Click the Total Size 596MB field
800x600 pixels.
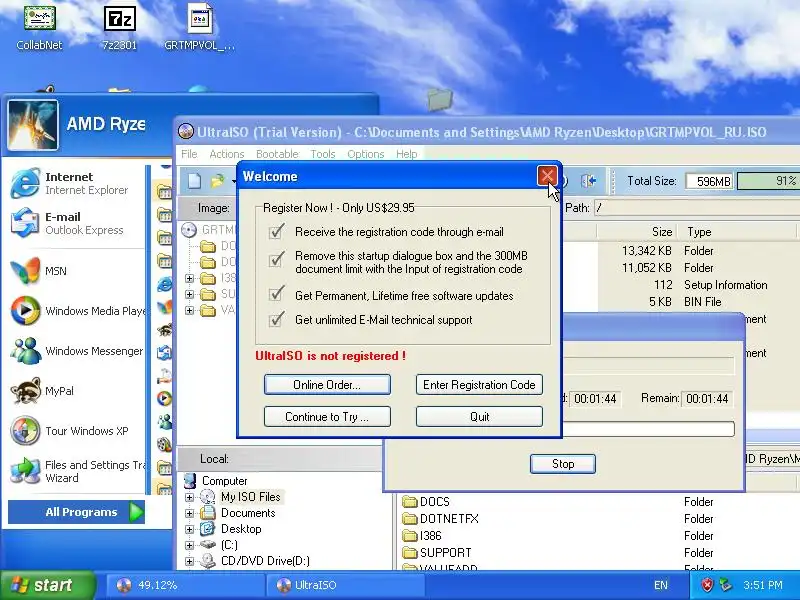tap(709, 181)
